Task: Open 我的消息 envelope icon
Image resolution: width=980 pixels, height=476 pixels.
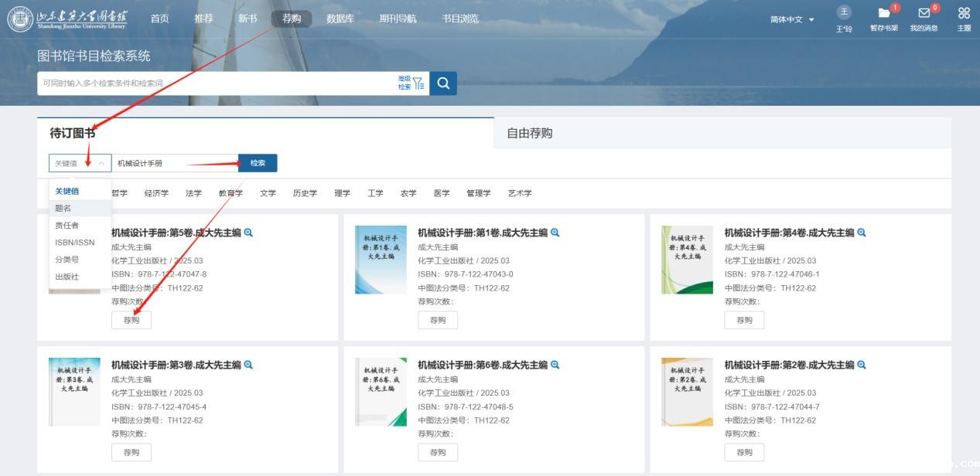Action: pyautogui.click(x=924, y=14)
